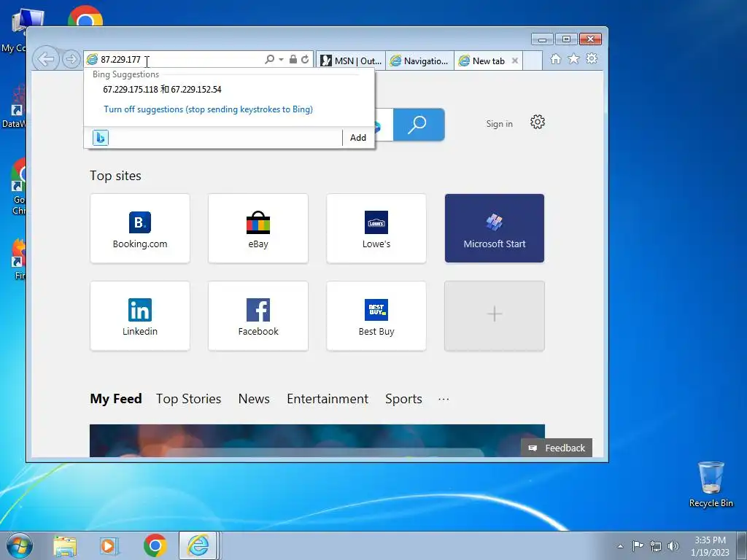747x560 pixels.
Task: Switch to the MSN | Out... tab
Action: tap(351, 61)
